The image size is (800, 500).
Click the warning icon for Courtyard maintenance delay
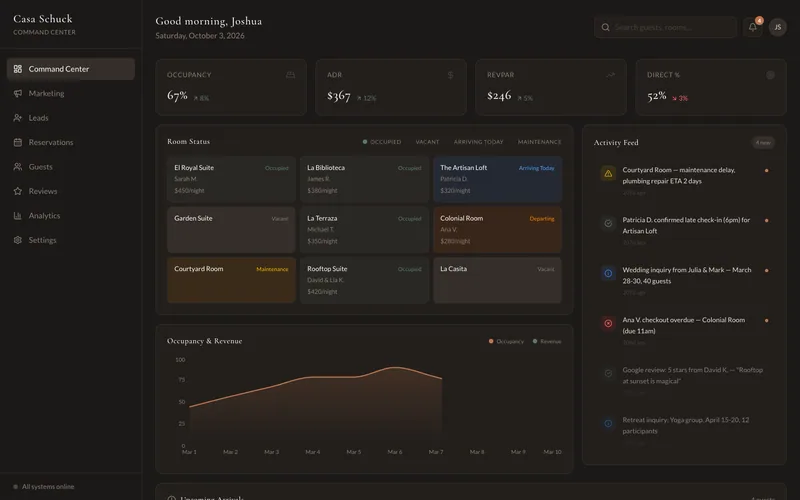coord(608,173)
